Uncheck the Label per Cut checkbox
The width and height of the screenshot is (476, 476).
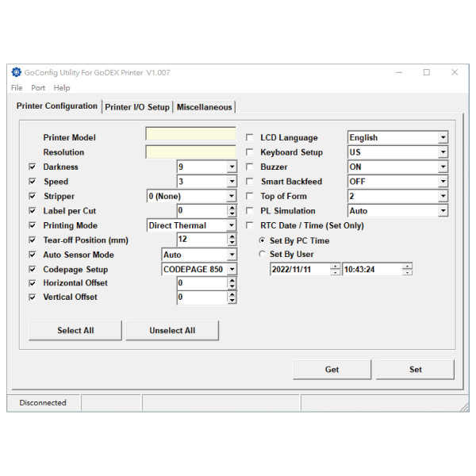point(32,210)
